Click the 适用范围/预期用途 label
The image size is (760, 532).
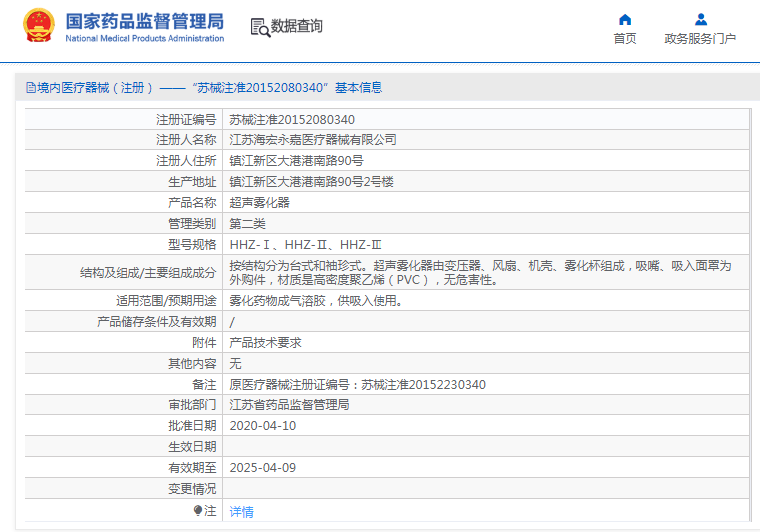(165, 301)
